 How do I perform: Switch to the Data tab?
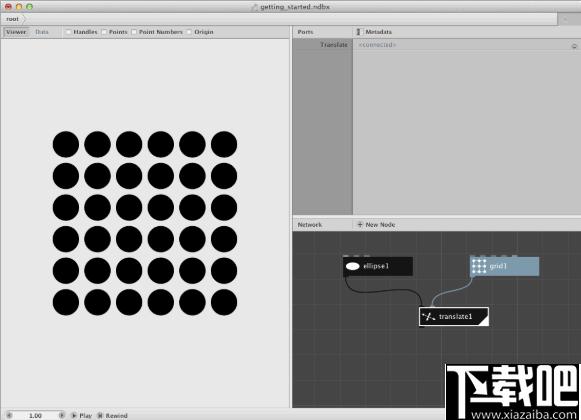point(42,32)
